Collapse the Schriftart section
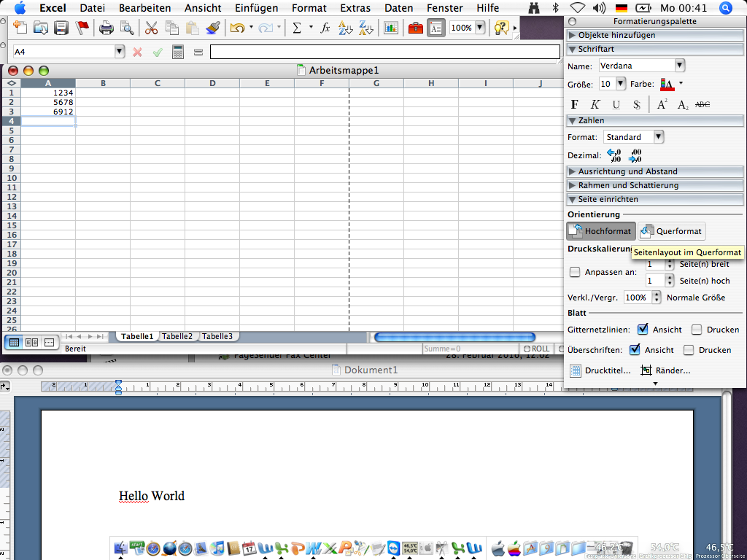This screenshot has width=747, height=560. click(x=654, y=49)
